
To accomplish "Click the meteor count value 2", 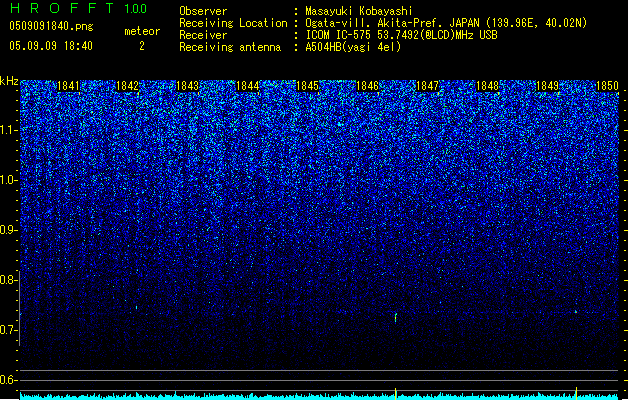I will [142, 46].
